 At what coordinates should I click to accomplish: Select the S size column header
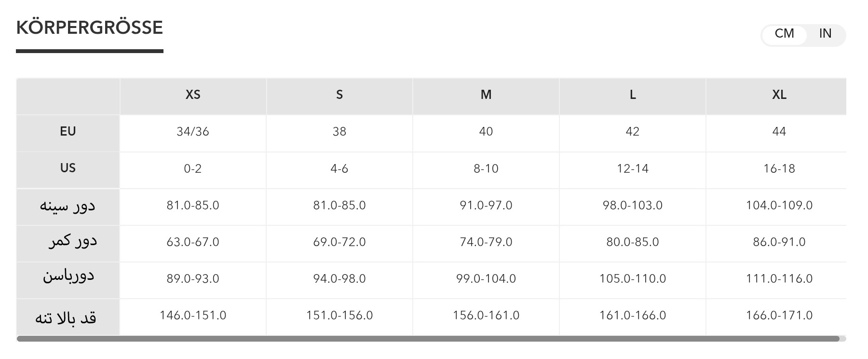tap(339, 95)
